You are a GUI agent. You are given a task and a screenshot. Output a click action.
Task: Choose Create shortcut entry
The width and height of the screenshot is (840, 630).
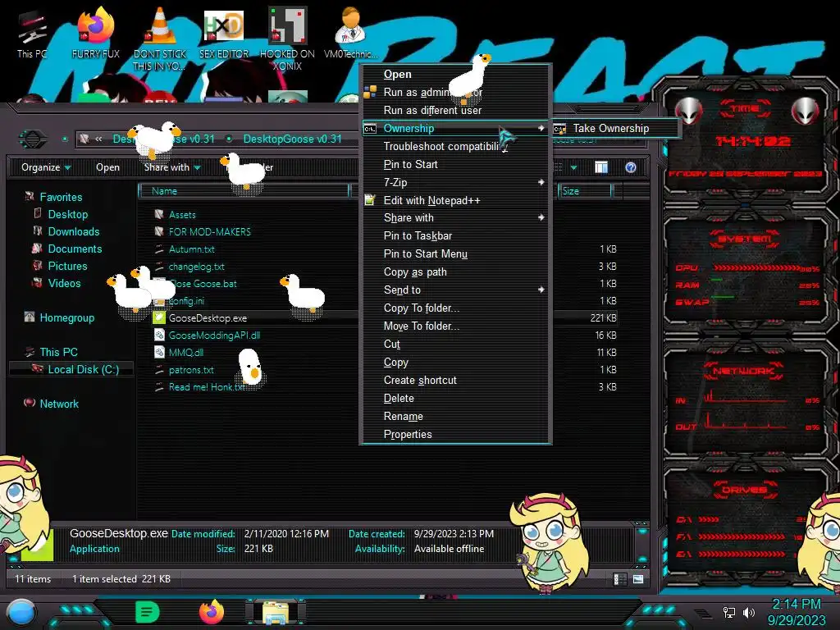[x=457, y=380]
